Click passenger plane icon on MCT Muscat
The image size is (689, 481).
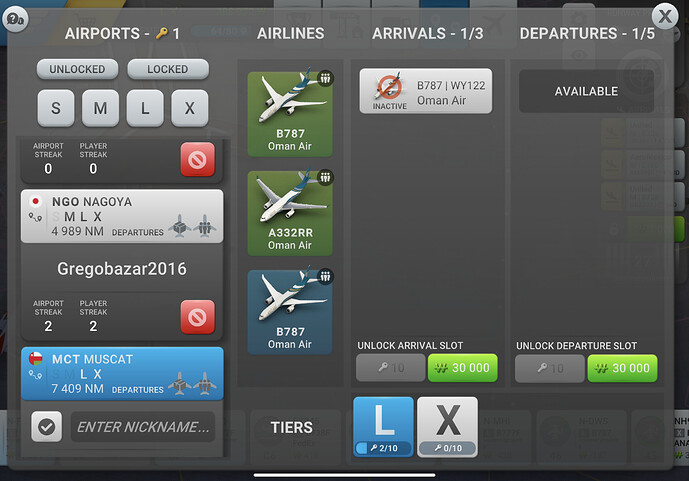point(204,383)
